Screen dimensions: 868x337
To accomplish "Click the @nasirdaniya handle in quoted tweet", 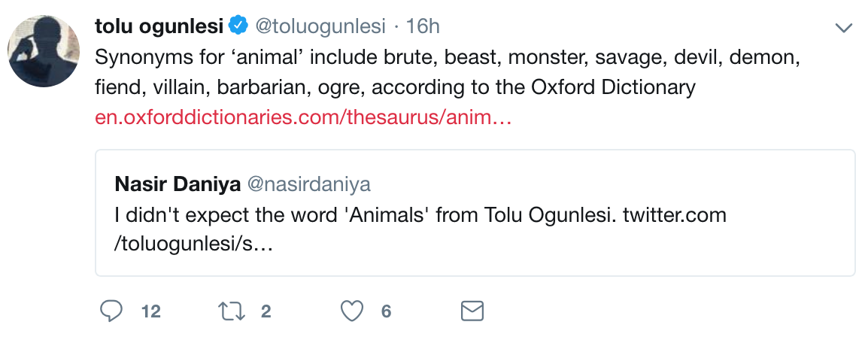I will click(x=309, y=184).
